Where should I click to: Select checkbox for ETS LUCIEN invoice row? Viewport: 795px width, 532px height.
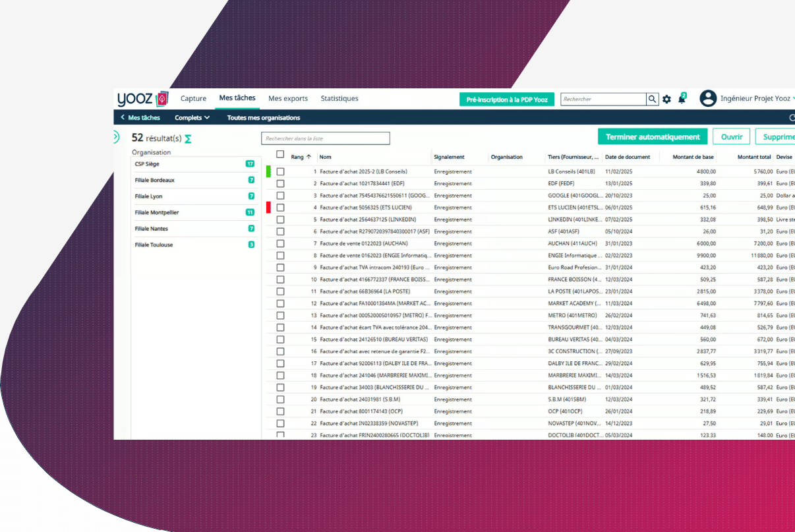(x=280, y=208)
